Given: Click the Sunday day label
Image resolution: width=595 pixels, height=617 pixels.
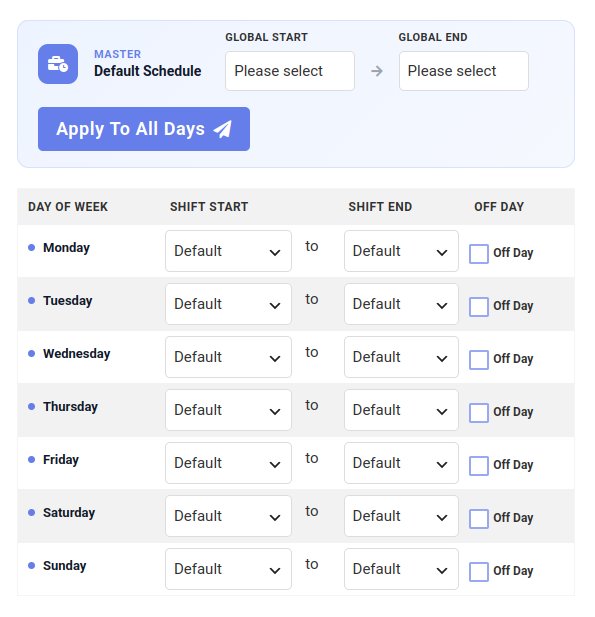Looking at the screenshot, I should pos(65,566).
